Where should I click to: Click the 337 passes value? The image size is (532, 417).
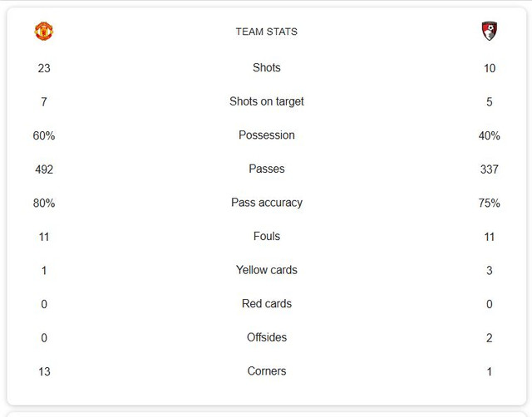click(490, 169)
